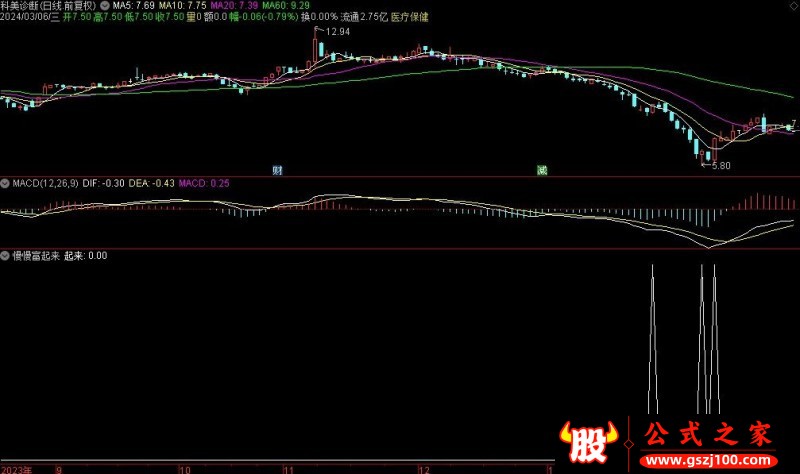This screenshot has height=474, width=800.
Task: Click the 12.94 high price marker
Action: pyautogui.click(x=336, y=33)
